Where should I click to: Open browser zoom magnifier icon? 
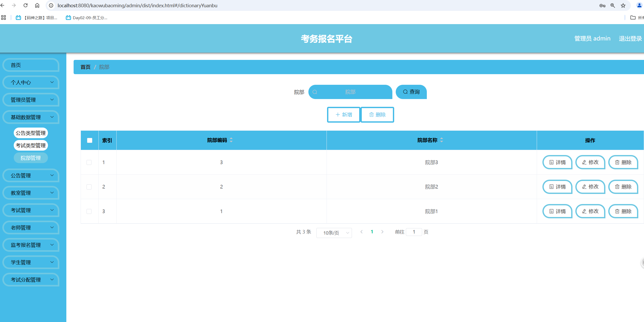613,5
